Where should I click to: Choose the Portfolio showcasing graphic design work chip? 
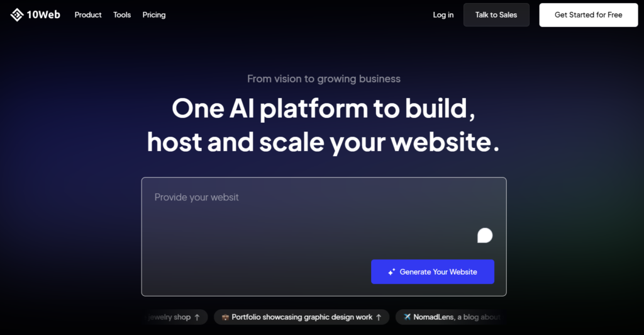[x=301, y=317]
